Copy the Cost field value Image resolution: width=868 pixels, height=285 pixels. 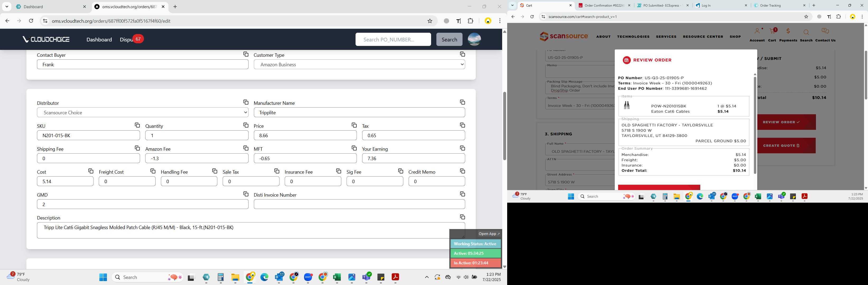pyautogui.click(x=91, y=171)
